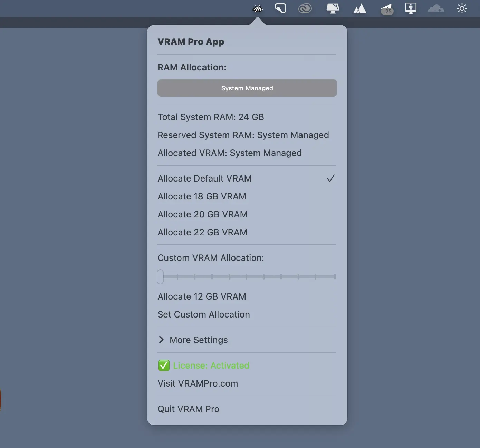480x448 pixels.
Task: Click the RAM Allocation: heading
Action: [192, 67]
